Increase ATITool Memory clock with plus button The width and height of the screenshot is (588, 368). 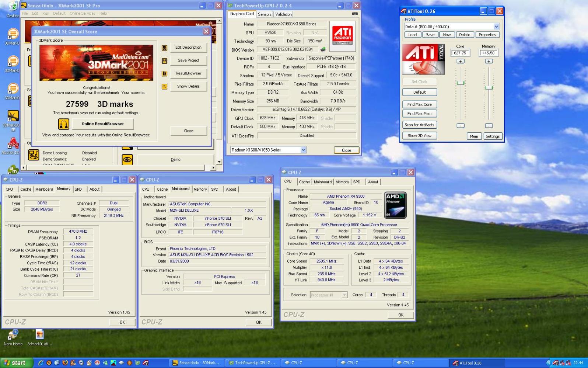(489, 61)
